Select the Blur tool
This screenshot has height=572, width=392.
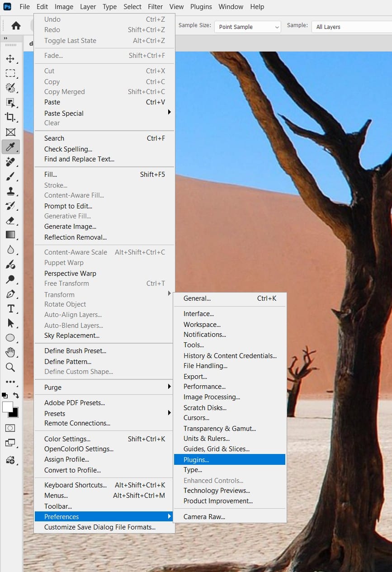(x=10, y=250)
